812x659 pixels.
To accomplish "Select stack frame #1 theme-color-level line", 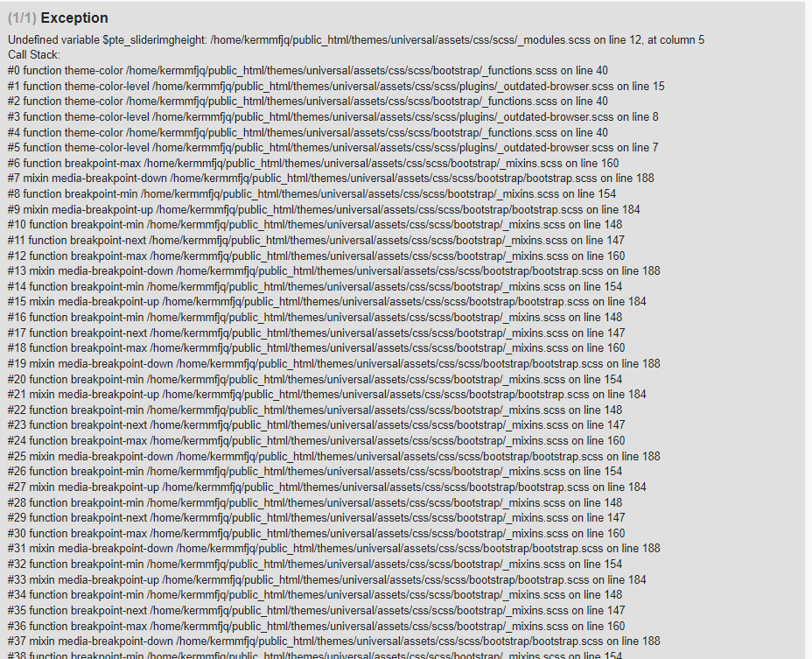I will [x=336, y=86].
